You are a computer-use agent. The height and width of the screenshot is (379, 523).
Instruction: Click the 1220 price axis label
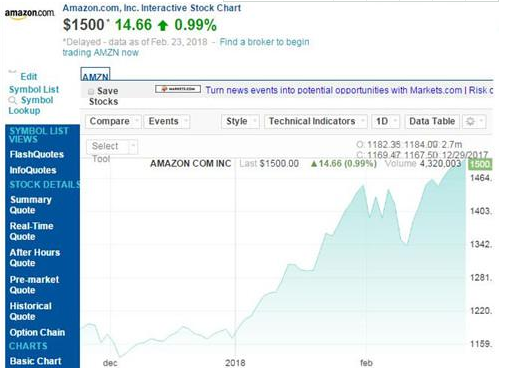(481, 311)
